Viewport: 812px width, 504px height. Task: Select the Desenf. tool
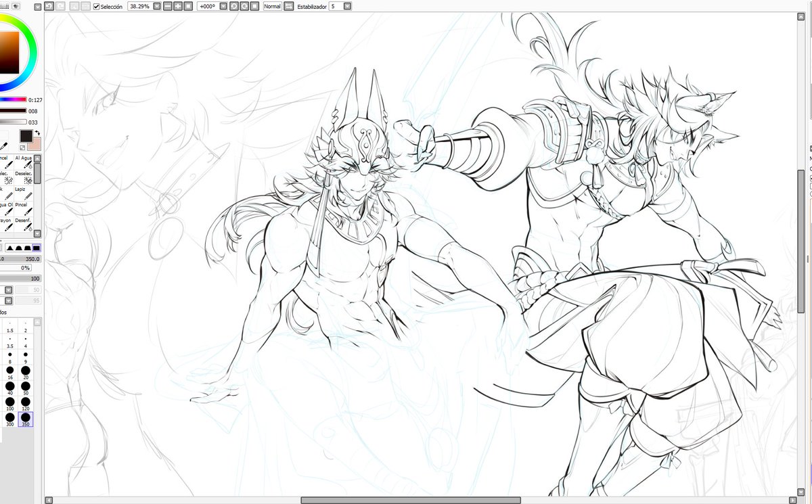click(x=24, y=224)
